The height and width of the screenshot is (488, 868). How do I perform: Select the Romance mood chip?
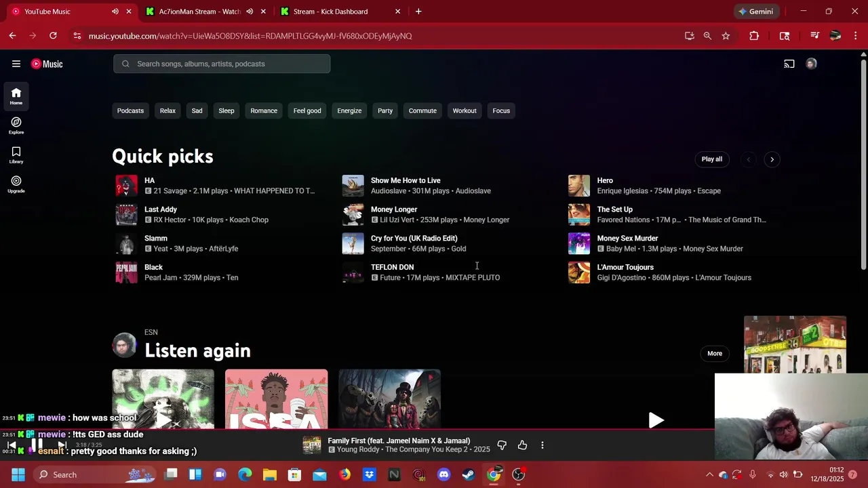pyautogui.click(x=264, y=110)
